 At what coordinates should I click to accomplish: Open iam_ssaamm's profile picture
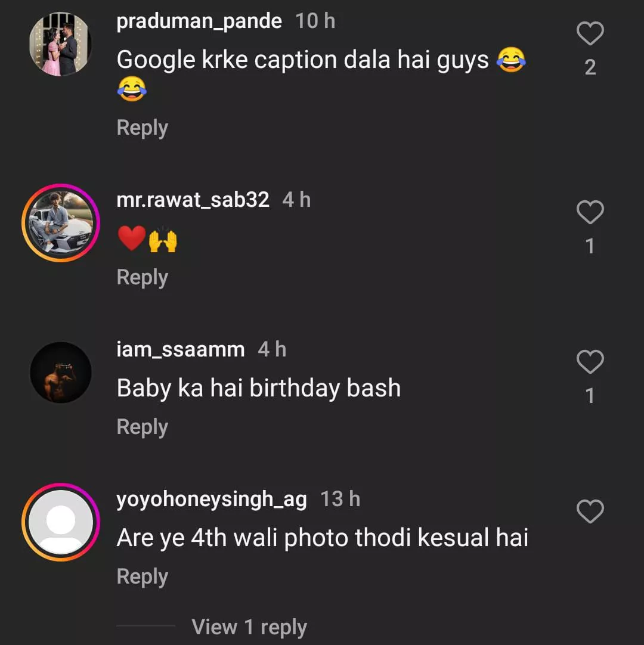[x=61, y=373]
